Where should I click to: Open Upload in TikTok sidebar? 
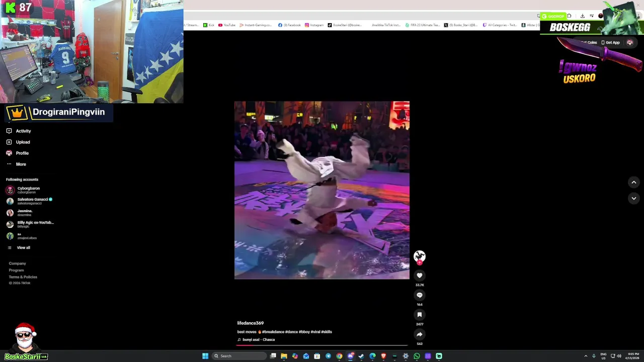tap(19, 142)
